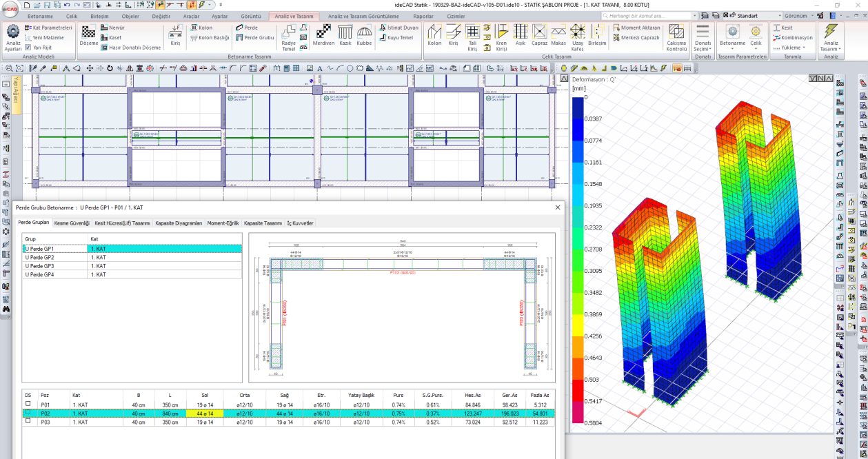Viewport: 868px width, 459px height.
Task: Toggle the Yarı Rijit checkbox
Action: pos(28,48)
